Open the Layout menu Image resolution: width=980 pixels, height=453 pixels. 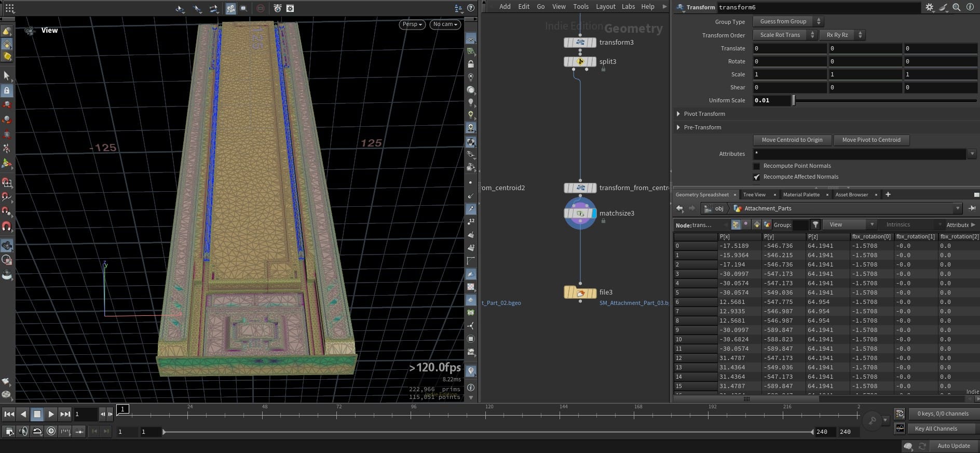[x=605, y=7]
